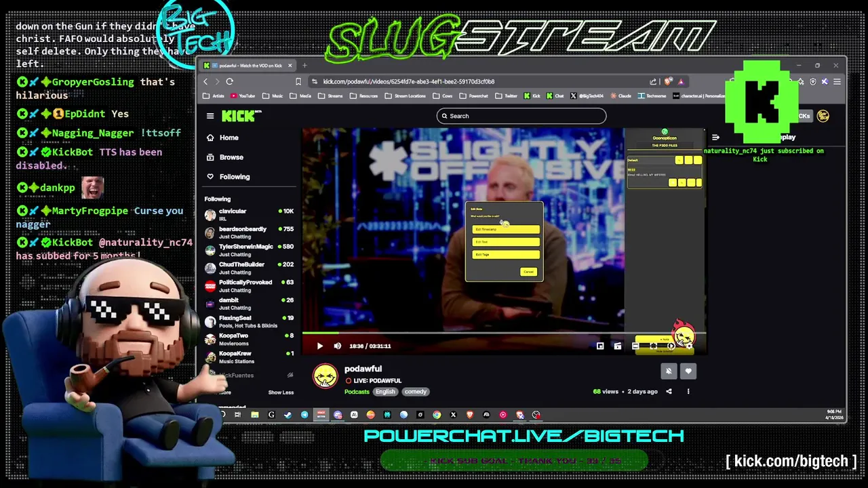The image size is (868, 488).
Task: Open podawful channel avatar
Action: pyautogui.click(x=325, y=376)
